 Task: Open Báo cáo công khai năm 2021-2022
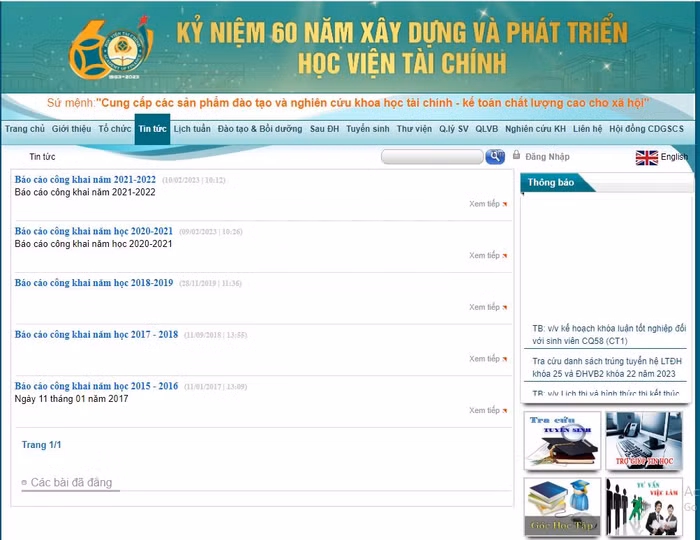click(85, 179)
